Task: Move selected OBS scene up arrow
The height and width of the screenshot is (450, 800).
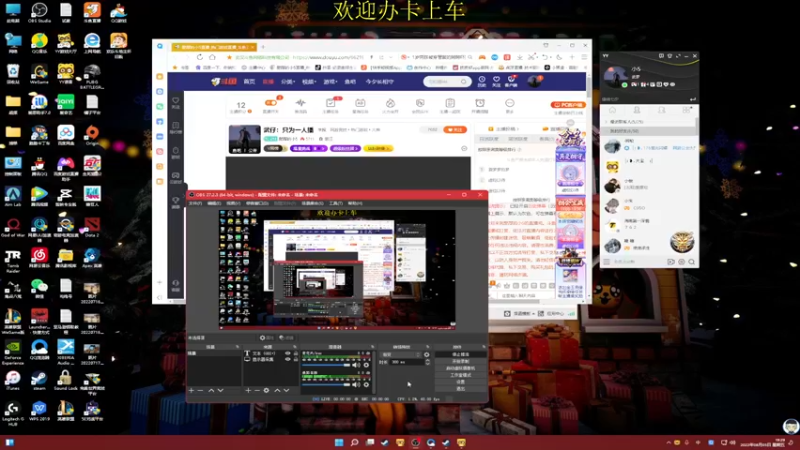Action: pyautogui.click(x=211, y=390)
